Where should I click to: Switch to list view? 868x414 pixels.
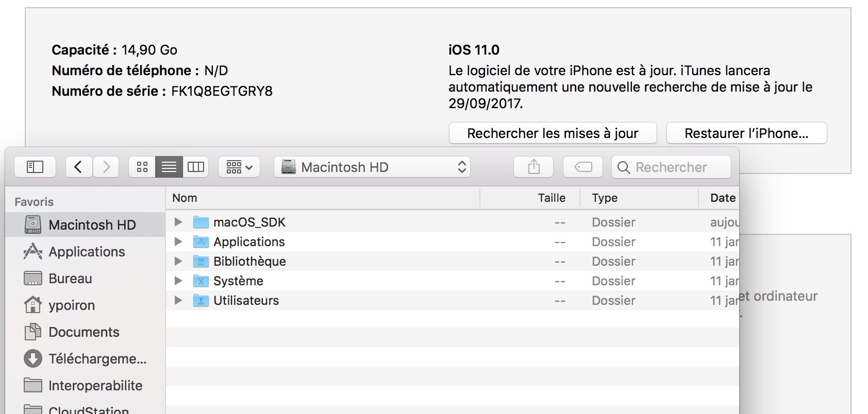pos(169,167)
